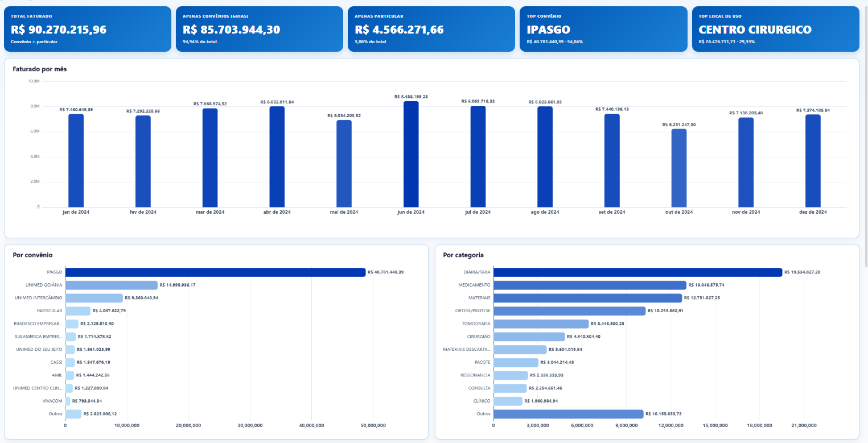Click the out de 2024 monthly bar
Image resolution: width=868 pixels, height=443 pixels.
(x=679, y=168)
